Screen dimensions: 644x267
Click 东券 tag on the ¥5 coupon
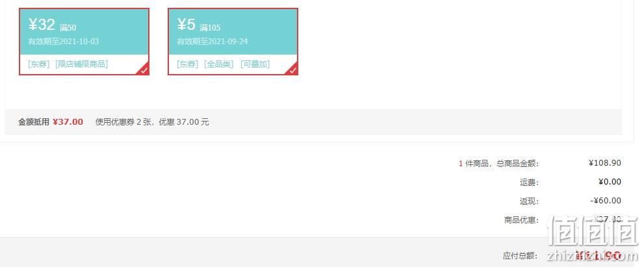187,64
